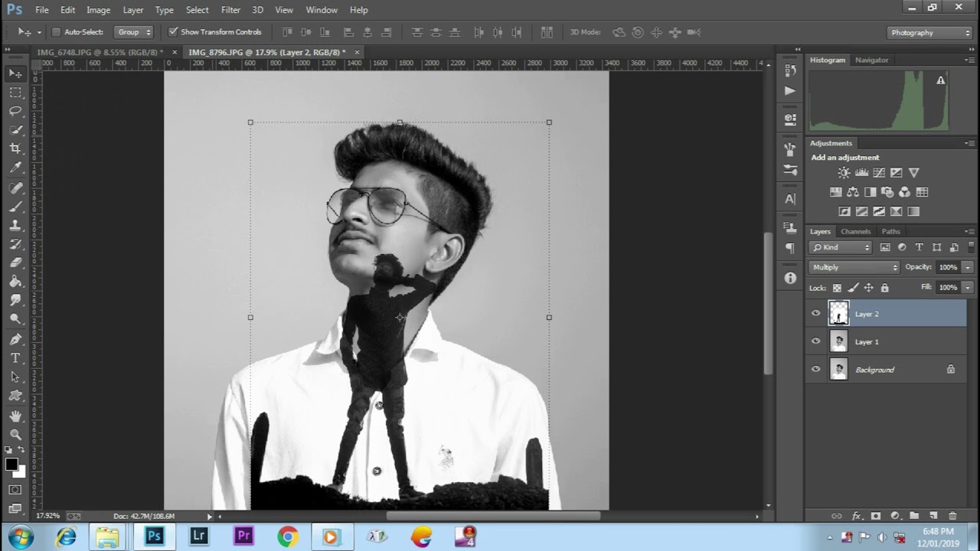Screen dimensions: 980x551
Task: Select the Crop tool
Action: tap(15, 148)
